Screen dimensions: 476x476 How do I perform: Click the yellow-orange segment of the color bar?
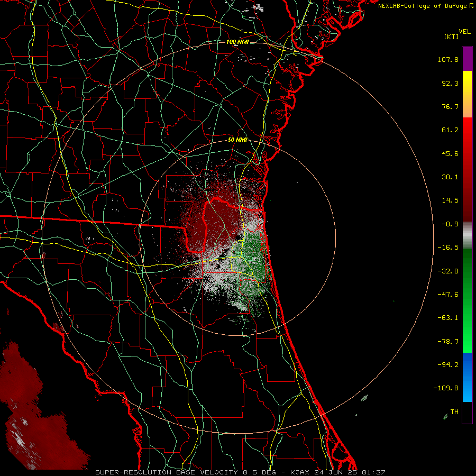(467, 94)
